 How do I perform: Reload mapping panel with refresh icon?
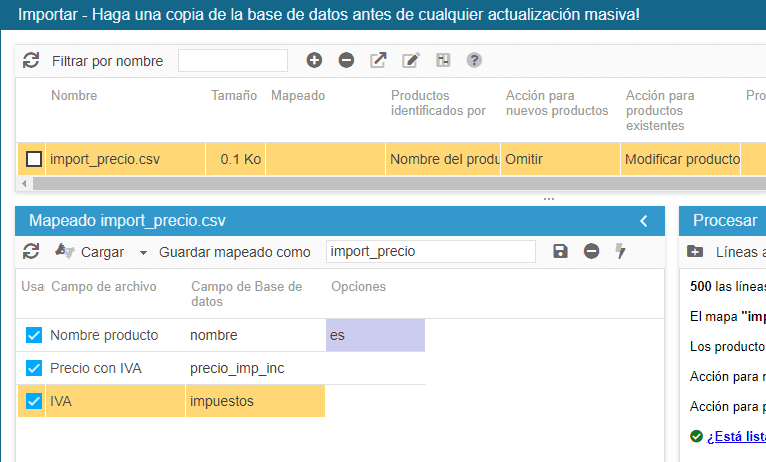(31, 251)
